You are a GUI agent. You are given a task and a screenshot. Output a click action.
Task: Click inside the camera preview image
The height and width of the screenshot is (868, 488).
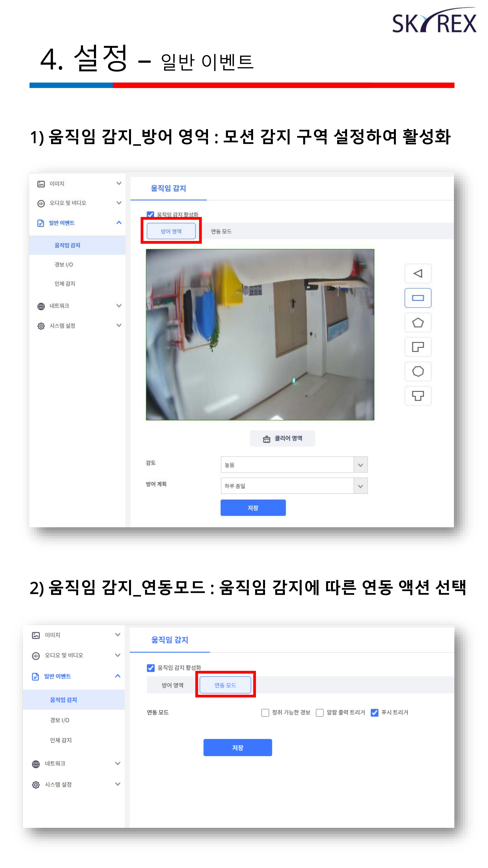coord(260,335)
